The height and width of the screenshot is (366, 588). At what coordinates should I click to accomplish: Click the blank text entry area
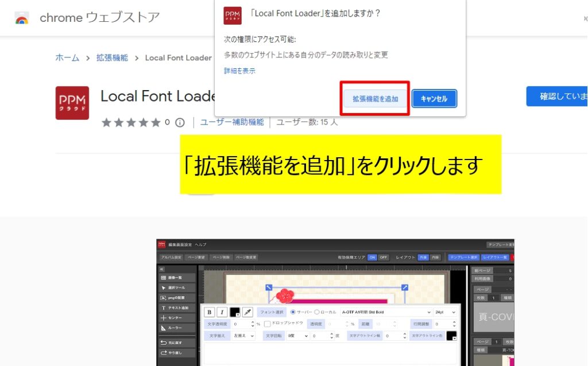(x=330, y=354)
